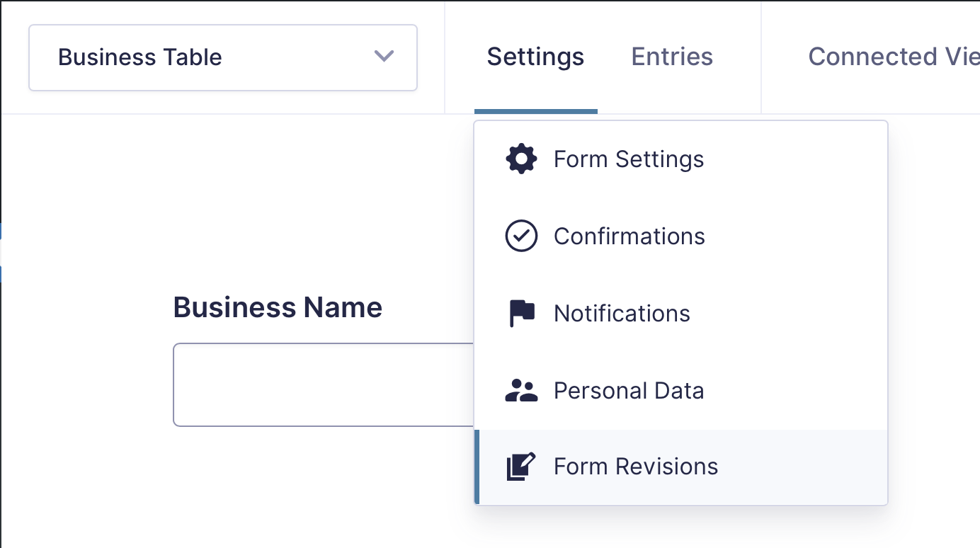Click the blue underline beneath Settings tab
Screen dimensions: 980x548
click(x=535, y=111)
